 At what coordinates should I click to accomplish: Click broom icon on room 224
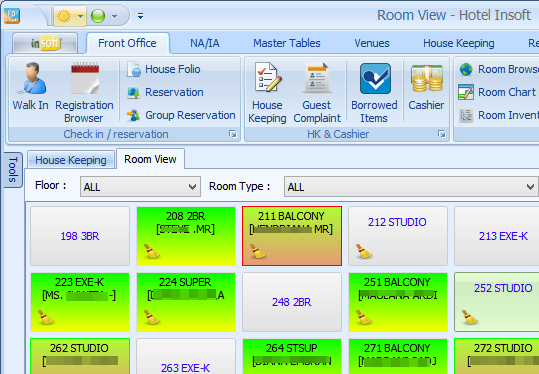[x=152, y=318]
